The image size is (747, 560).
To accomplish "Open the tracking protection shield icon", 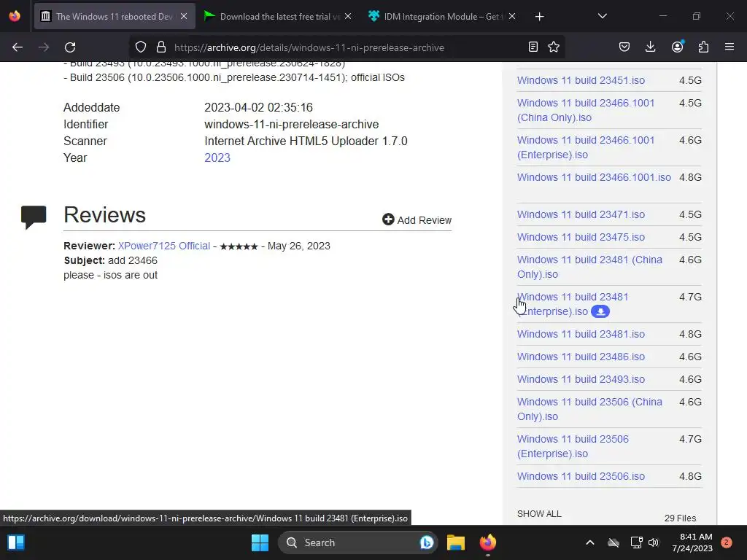I will click(141, 47).
